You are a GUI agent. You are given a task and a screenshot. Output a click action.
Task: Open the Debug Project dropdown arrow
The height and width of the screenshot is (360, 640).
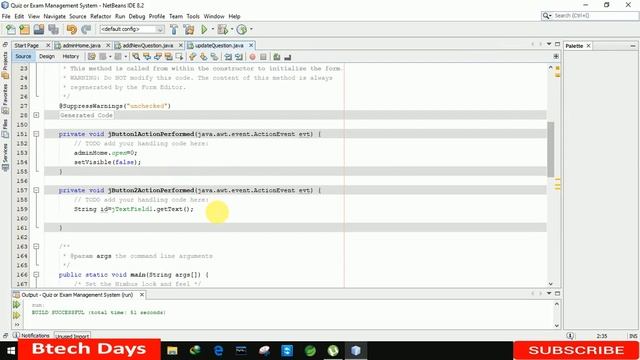(x=232, y=29)
